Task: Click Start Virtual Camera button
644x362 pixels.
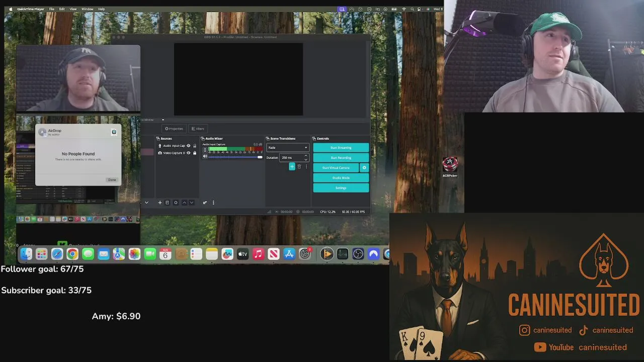Action: [x=336, y=168]
